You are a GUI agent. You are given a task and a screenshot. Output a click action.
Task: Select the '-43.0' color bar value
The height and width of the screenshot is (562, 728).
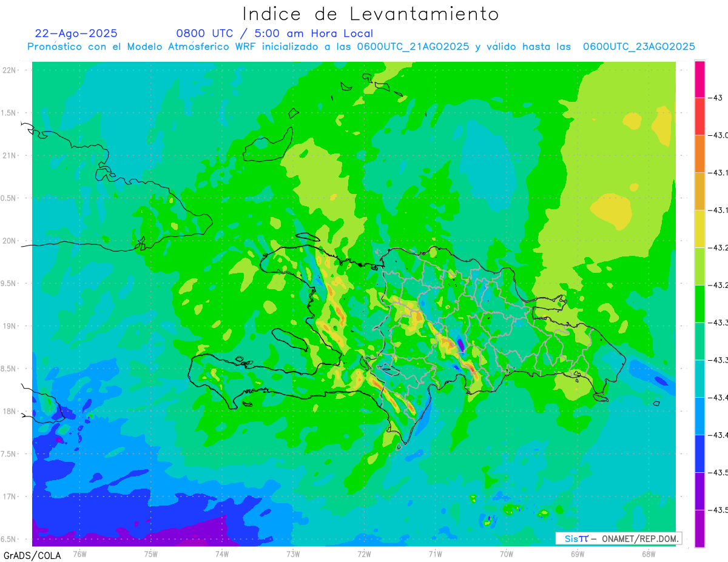(x=718, y=135)
